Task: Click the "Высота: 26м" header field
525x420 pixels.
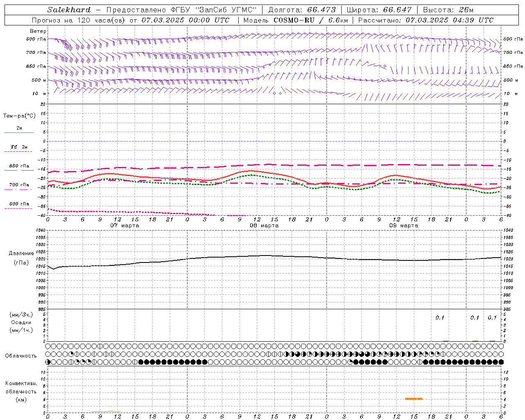Action: pyautogui.click(x=448, y=10)
